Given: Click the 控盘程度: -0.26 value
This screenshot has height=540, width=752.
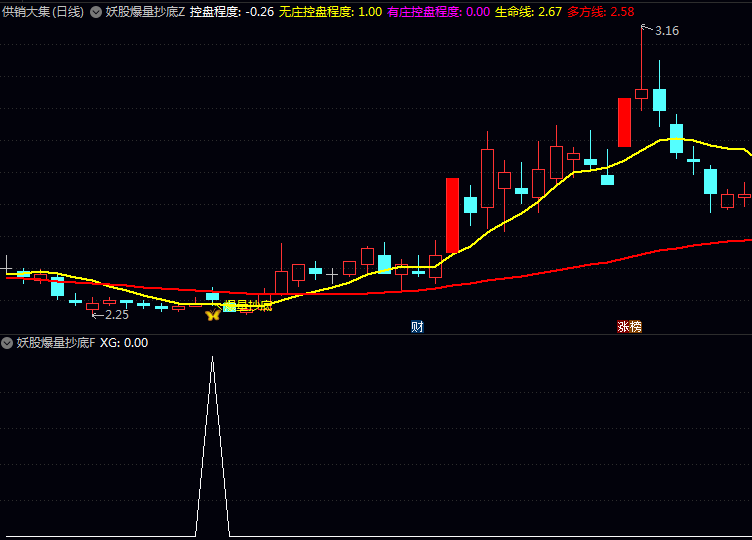Looking at the screenshot, I should [x=232, y=12].
